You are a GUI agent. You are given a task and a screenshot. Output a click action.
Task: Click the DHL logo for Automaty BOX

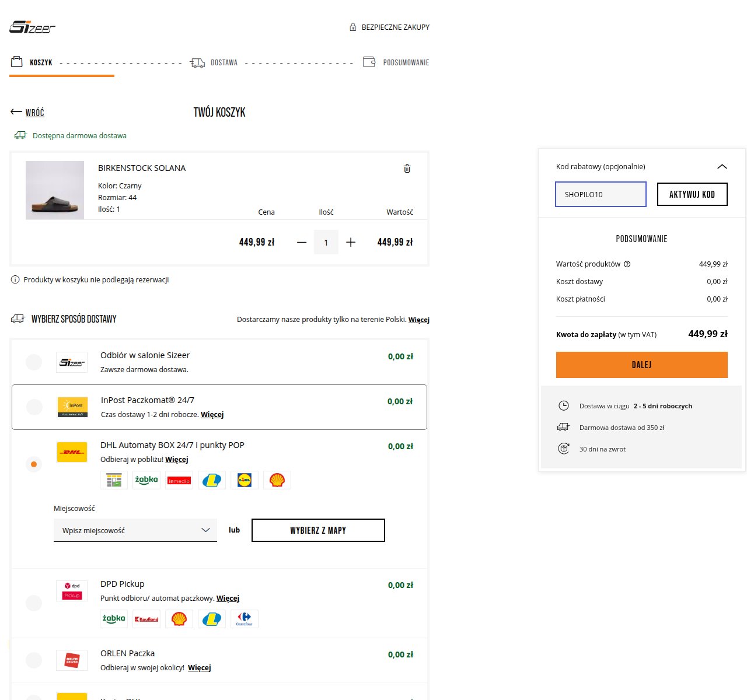[x=72, y=452]
